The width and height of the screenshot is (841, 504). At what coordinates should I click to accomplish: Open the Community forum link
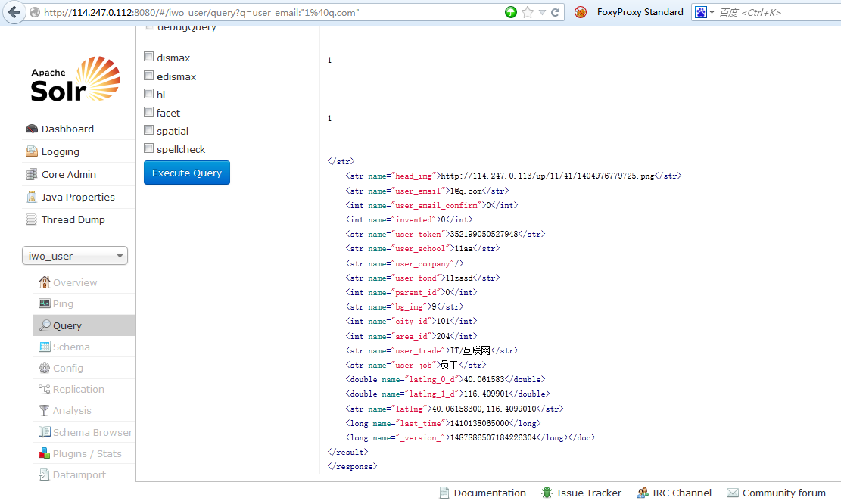[x=784, y=493]
